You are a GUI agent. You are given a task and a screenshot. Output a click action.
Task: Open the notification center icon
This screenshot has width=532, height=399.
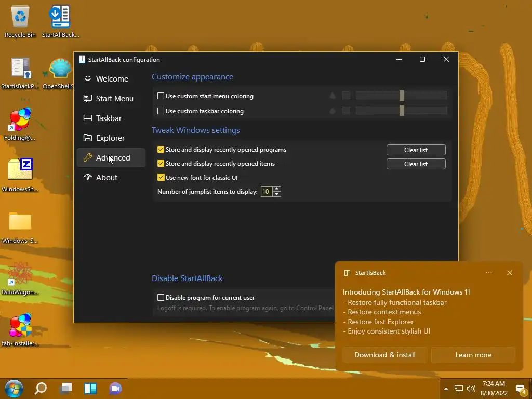[x=521, y=389]
